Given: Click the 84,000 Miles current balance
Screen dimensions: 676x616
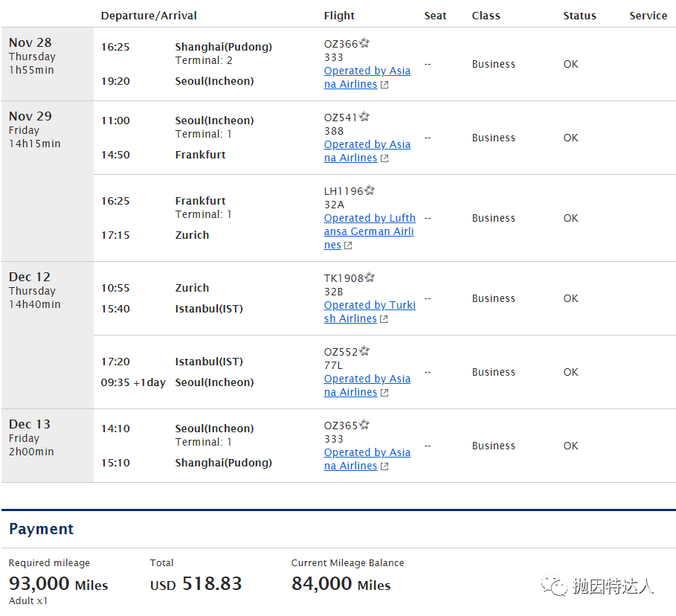Looking at the screenshot, I should point(341,584).
